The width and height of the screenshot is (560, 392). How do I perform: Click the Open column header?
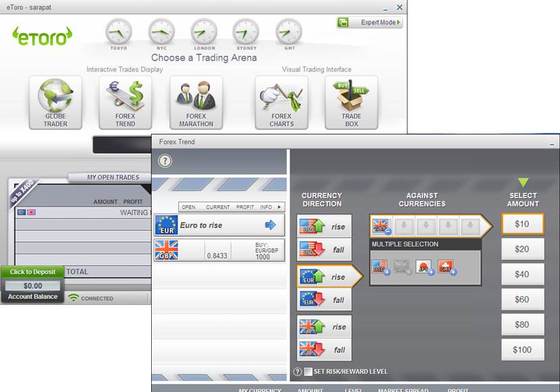pyautogui.click(x=188, y=207)
